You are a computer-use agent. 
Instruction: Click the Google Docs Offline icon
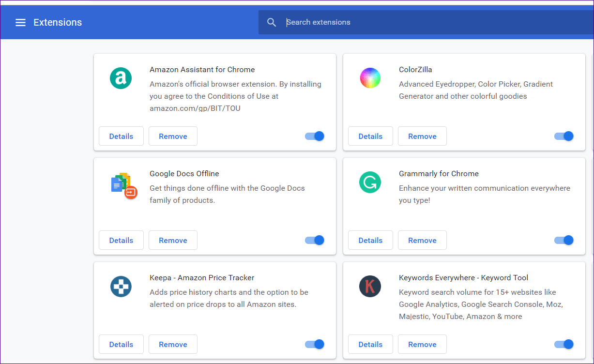(124, 185)
